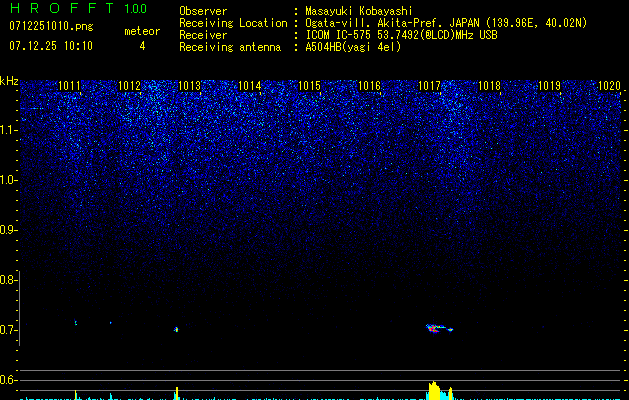Image resolution: width=629 pixels, height=400 pixels.
Task: Click the Receiver label
Action: tap(203, 35)
